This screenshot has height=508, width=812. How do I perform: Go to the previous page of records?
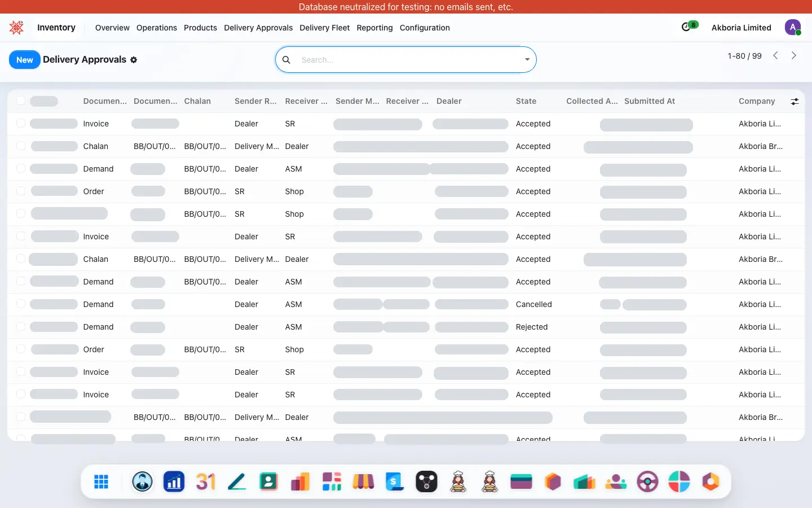775,55
